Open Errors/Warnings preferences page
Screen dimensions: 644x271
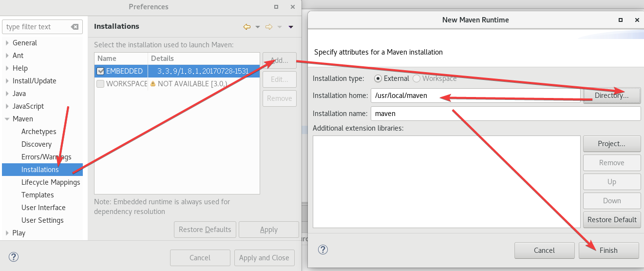[46, 157]
